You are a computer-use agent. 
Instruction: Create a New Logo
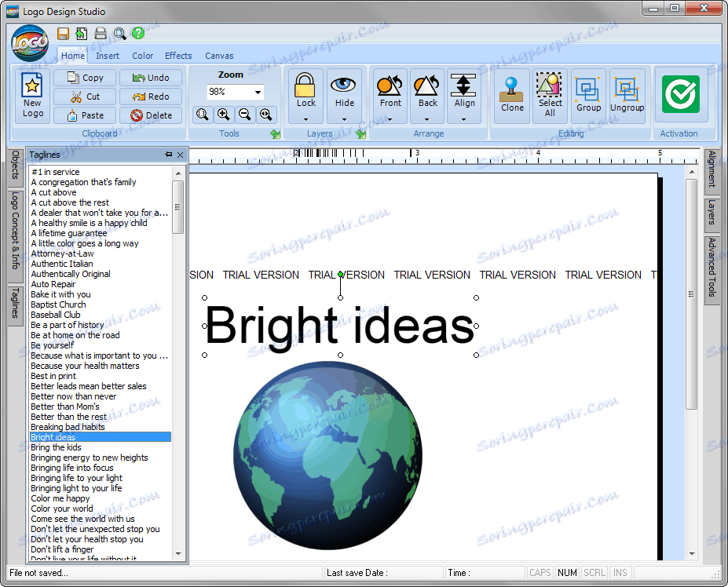pos(32,96)
